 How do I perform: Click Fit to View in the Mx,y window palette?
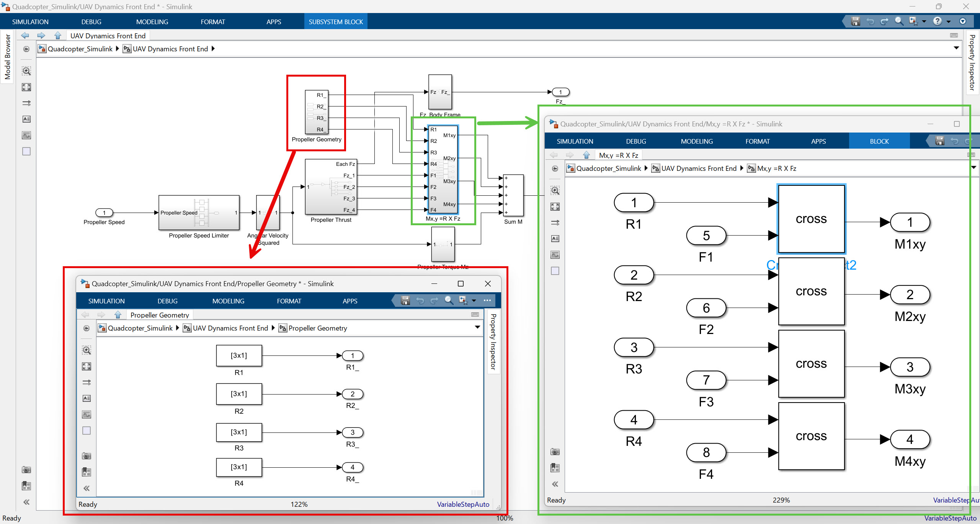coord(555,206)
